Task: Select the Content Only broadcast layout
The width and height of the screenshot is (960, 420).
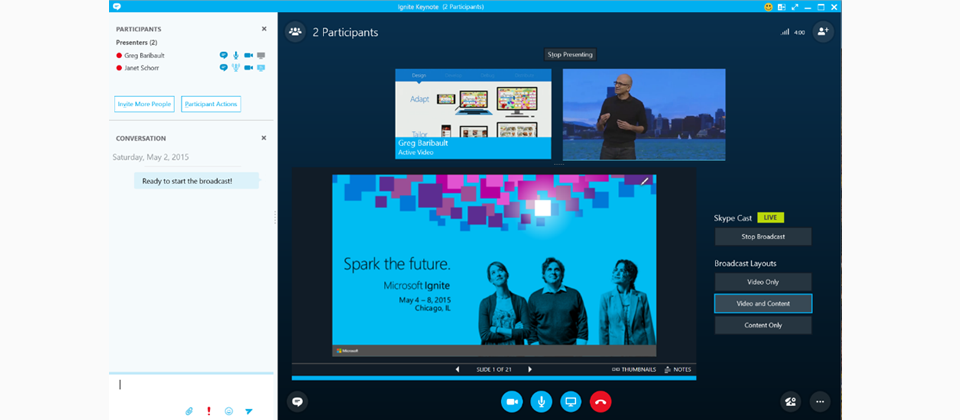Action: (763, 325)
